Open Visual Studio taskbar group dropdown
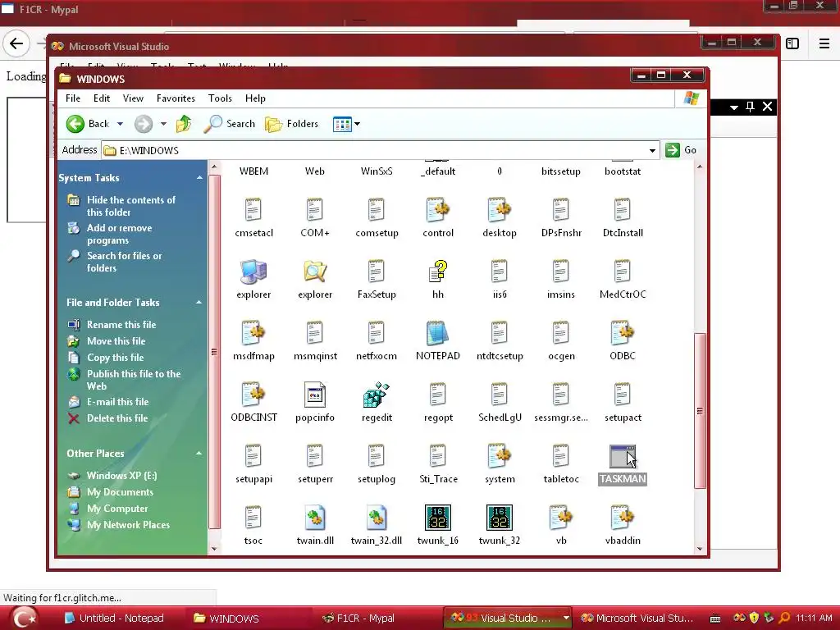Image resolution: width=840 pixels, height=630 pixels. click(x=566, y=618)
